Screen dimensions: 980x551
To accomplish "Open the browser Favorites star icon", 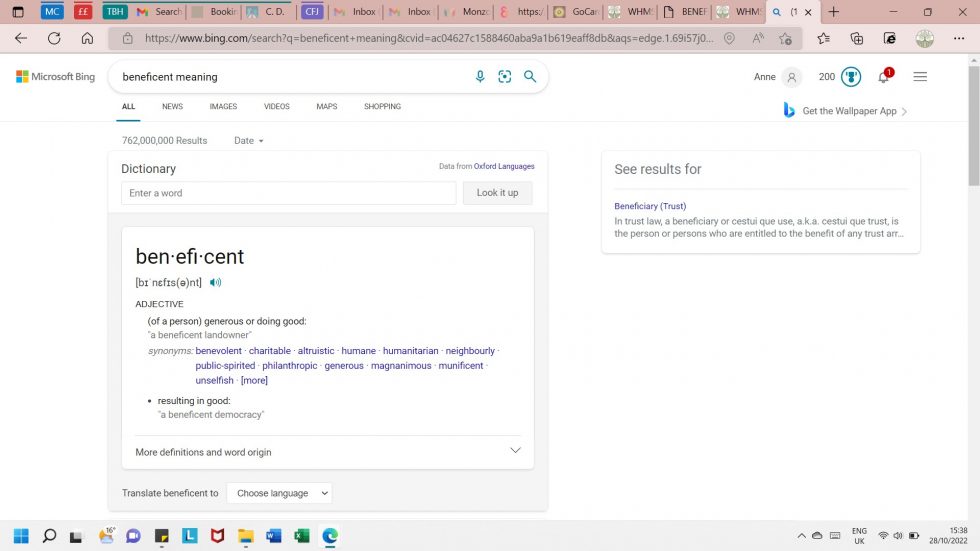I will (x=823, y=38).
